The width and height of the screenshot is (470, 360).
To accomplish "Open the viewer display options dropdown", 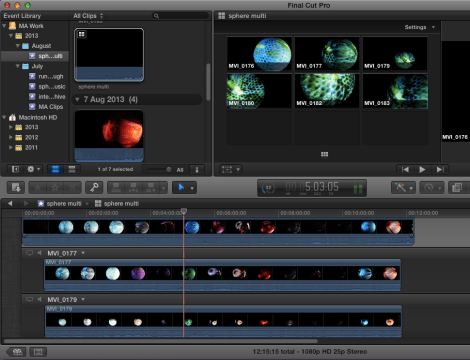I will tap(231, 170).
